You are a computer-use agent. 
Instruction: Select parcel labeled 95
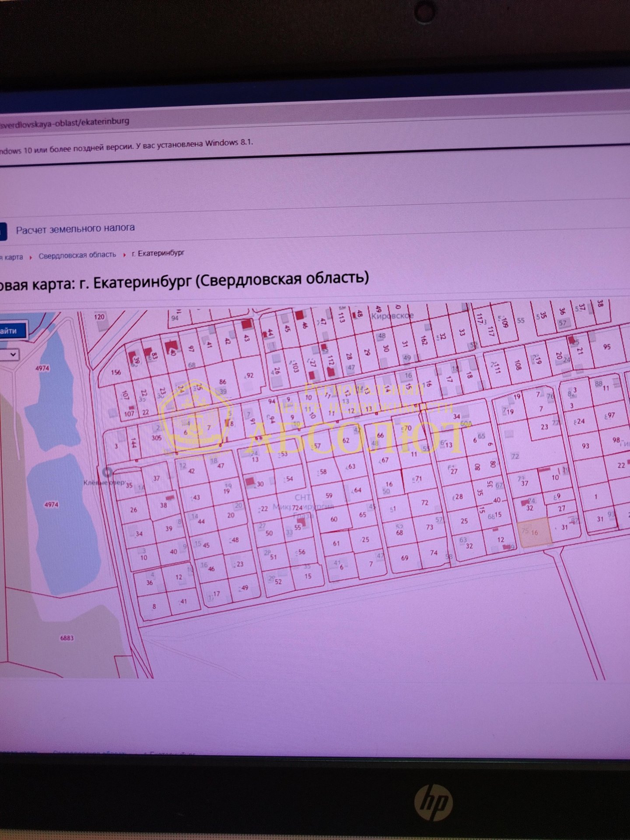[x=606, y=346]
